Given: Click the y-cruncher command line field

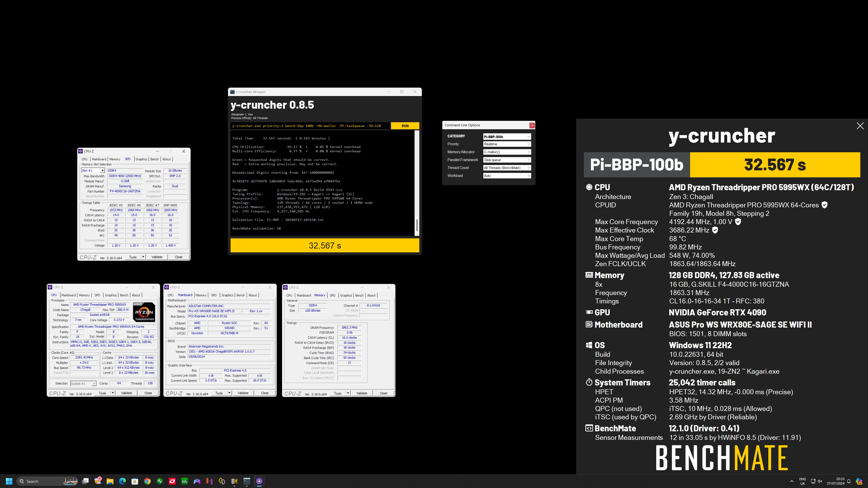Looking at the screenshot, I should point(310,126).
